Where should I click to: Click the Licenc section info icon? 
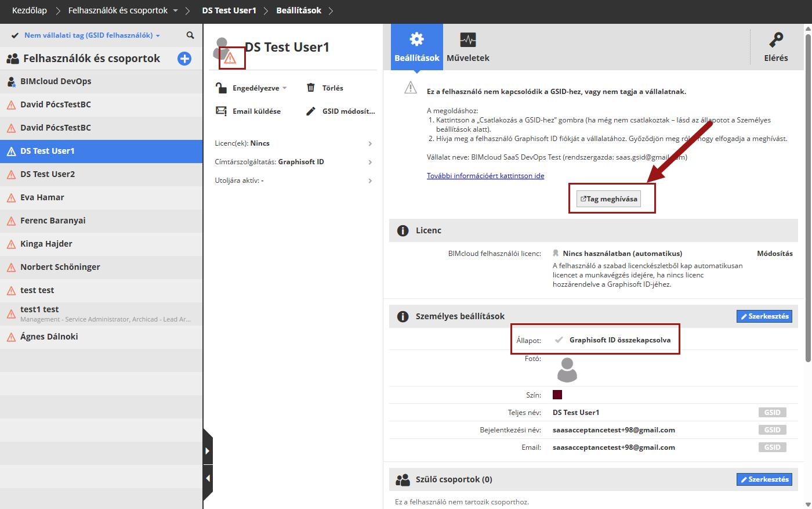[x=403, y=230]
